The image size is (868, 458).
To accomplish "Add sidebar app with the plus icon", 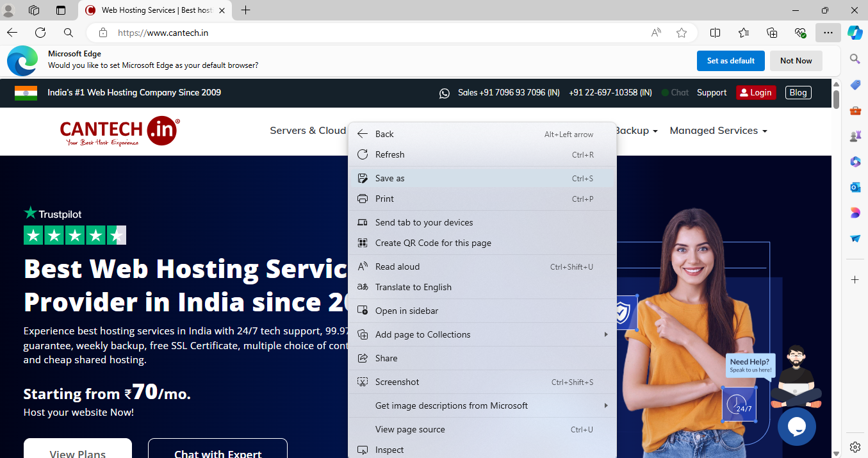I will (x=855, y=280).
